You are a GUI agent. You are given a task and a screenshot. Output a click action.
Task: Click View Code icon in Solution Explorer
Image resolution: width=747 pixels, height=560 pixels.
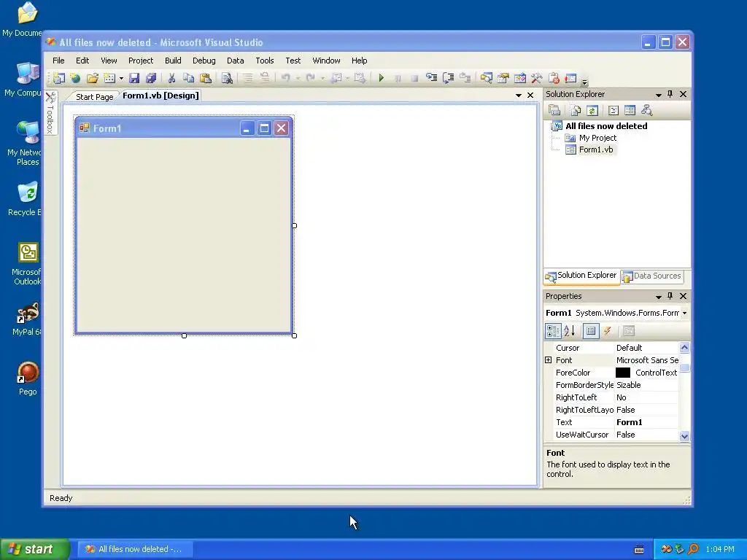(613, 111)
